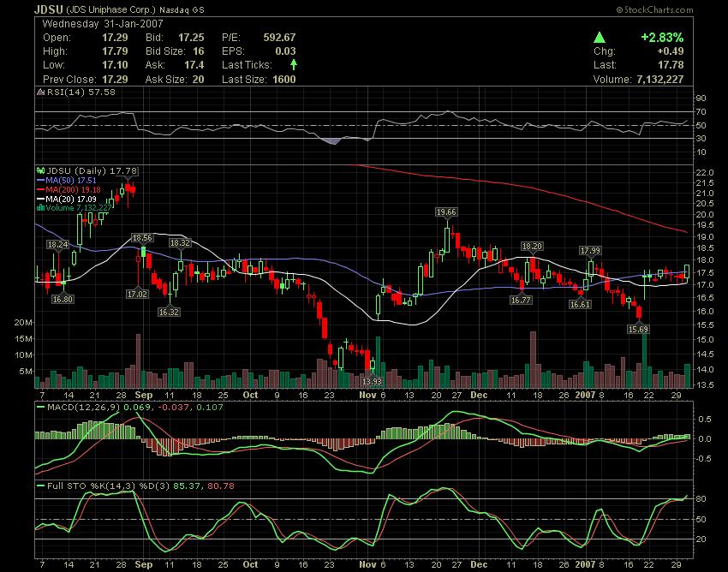
Task: Click the header Volume value 7,132,227
Action: pos(660,80)
